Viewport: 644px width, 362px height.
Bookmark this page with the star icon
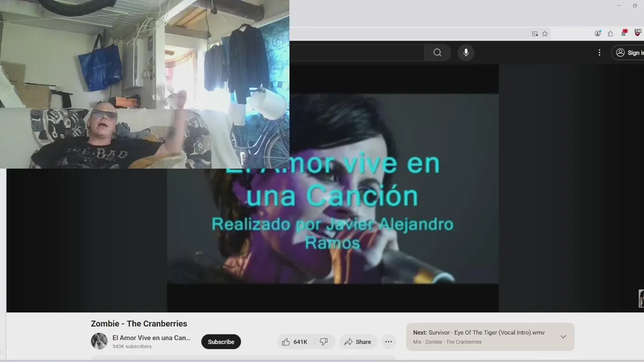(545, 34)
